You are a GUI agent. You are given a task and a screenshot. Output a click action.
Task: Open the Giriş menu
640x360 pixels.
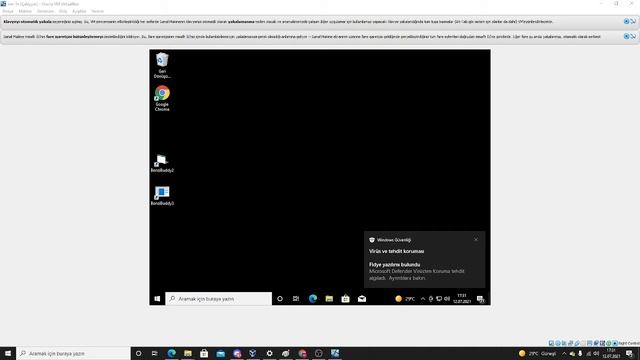(63, 11)
